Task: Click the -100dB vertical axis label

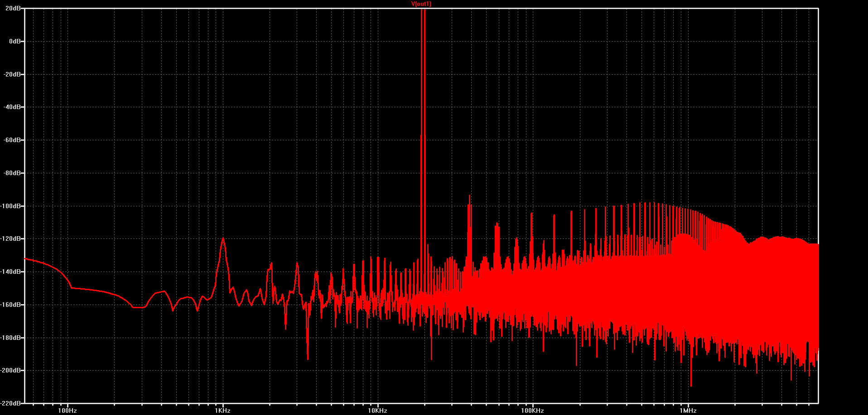Action: 11,206
